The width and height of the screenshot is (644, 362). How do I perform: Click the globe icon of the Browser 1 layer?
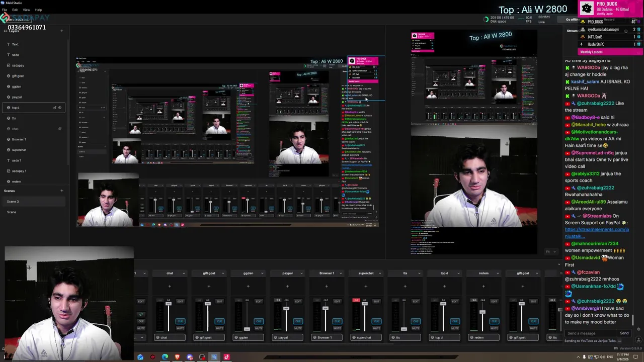(9, 139)
